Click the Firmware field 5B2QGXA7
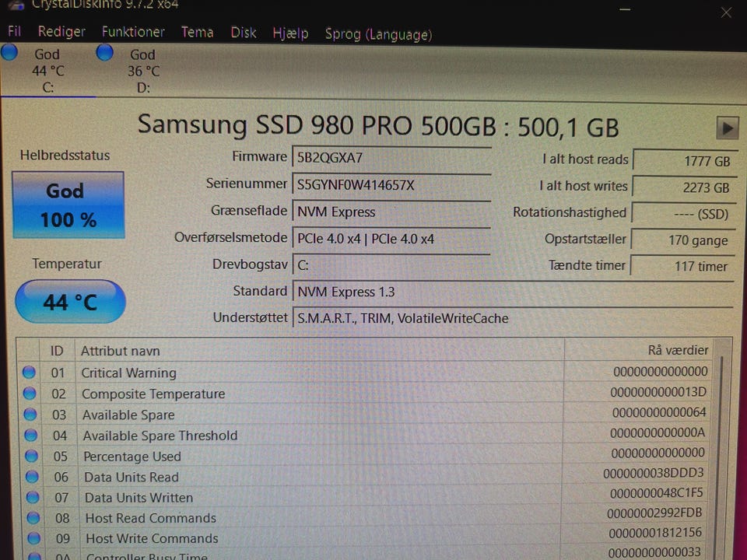This screenshot has height=560, width=747. [391, 158]
